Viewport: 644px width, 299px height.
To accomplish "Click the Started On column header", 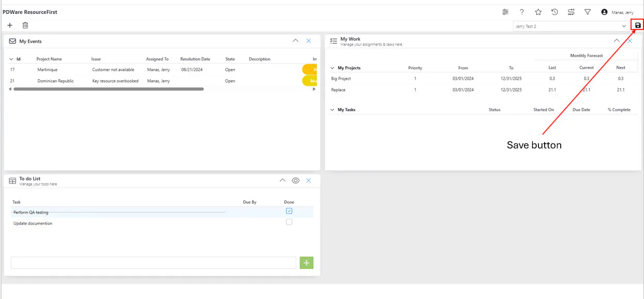I will (544, 110).
